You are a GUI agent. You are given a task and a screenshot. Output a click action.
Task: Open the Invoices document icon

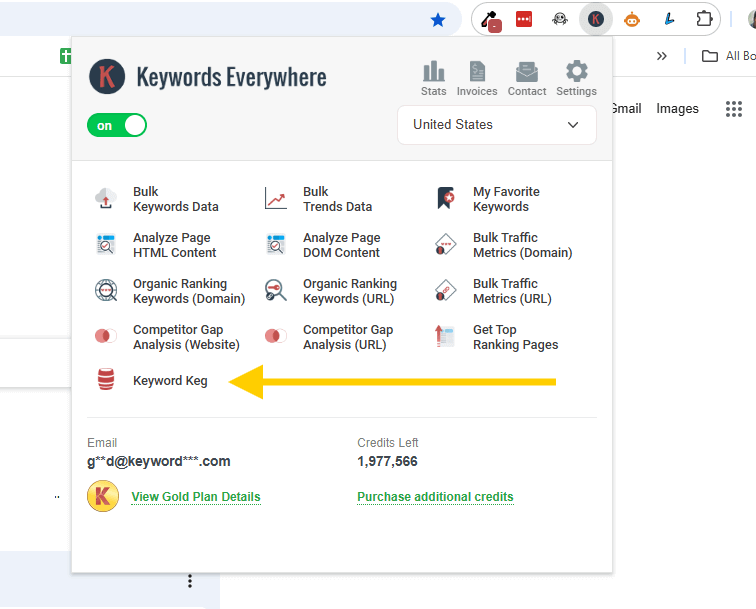point(477,71)
